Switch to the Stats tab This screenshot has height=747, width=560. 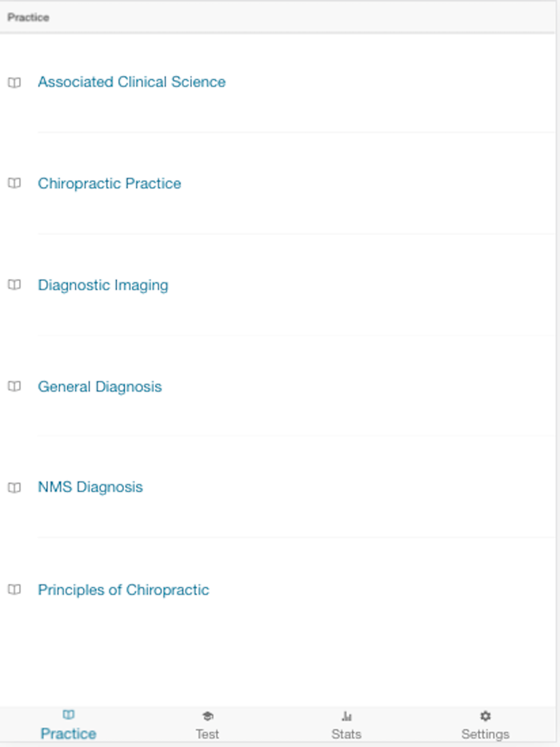[346, 724]
